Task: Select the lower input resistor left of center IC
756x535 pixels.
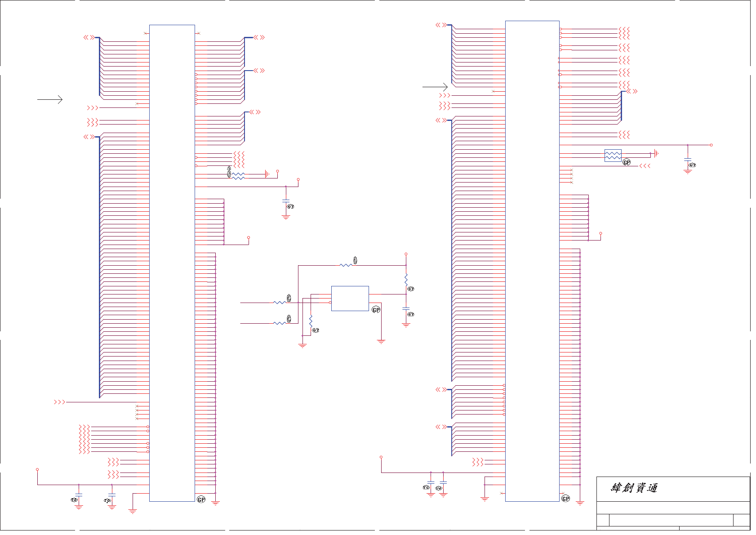Action: (280, 323)
